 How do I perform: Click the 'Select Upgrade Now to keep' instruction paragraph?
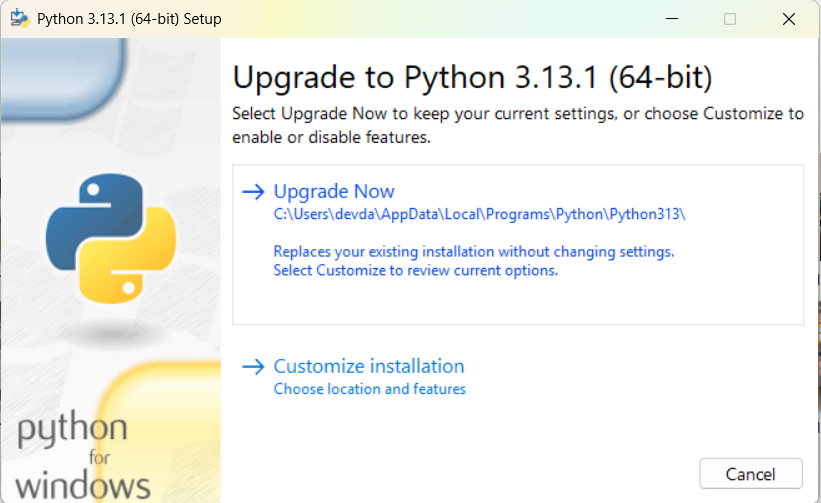pos(518,126)
